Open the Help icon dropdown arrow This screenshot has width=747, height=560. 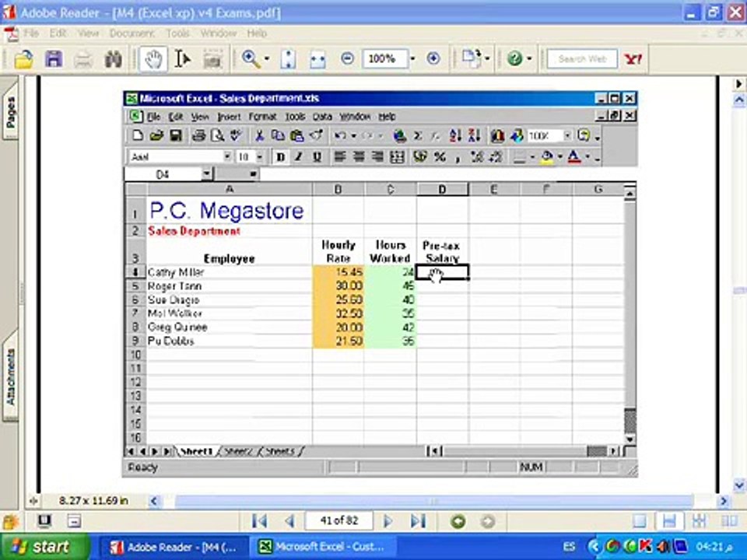pos(529,58)
